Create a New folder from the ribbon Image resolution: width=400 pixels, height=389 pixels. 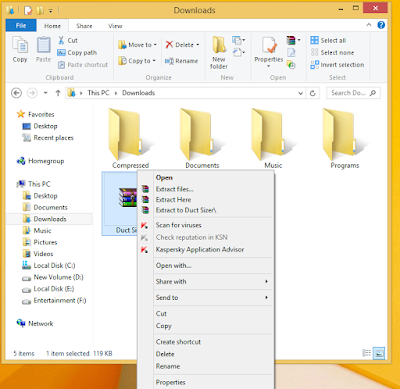coord(219,53)
